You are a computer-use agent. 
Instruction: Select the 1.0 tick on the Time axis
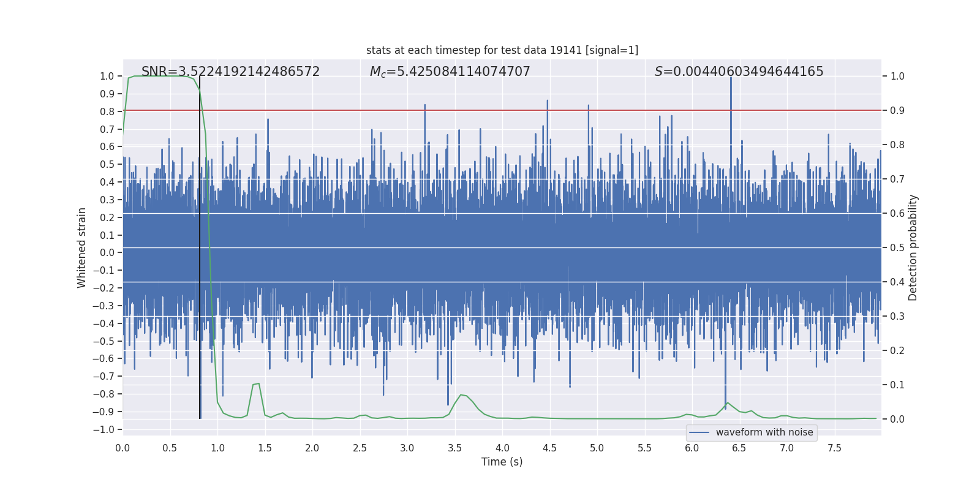point(217,448)
